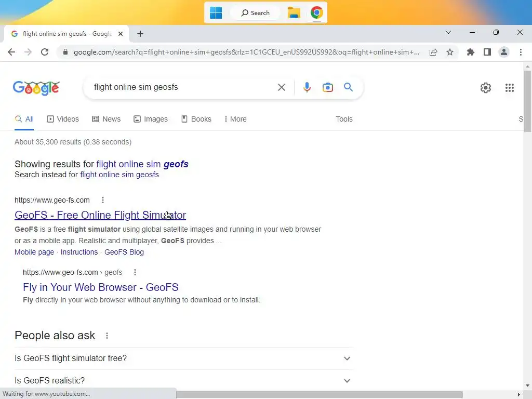This screenshot has height=399, width=532.
Task: Select the All results tab
Action: [x=24, y=119]
